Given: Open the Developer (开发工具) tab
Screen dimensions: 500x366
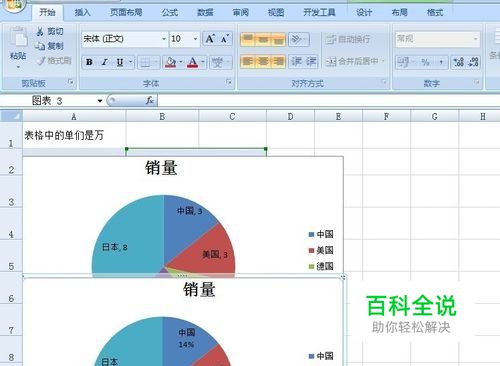Looking at the screenshot, I should tap(319, 12).
